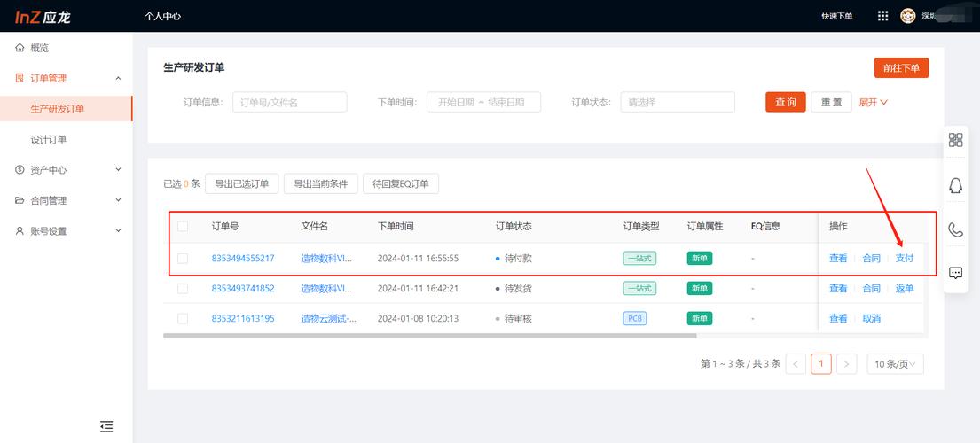The image size is (980, 443).
Task: Click the 待付款 status text
Action: click(x=518, y=259)
